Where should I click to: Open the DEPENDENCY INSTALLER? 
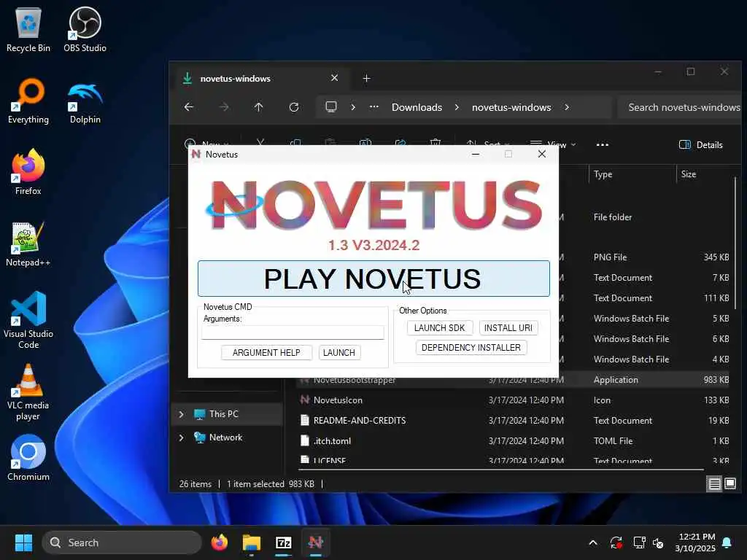471,348
